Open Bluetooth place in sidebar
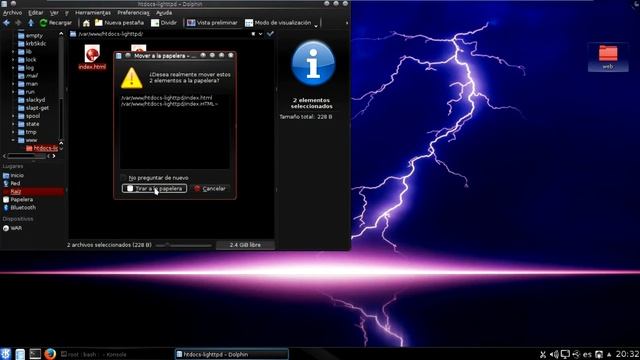 23,208
